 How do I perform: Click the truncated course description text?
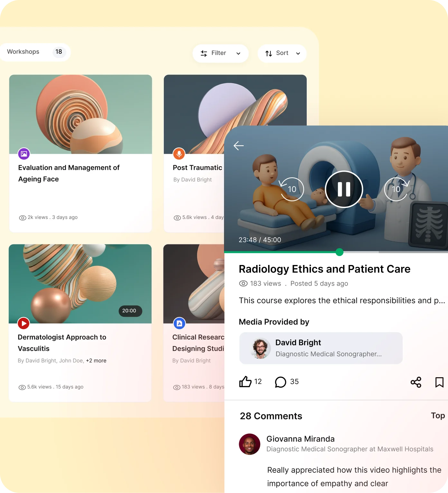[x=341, y=300]
